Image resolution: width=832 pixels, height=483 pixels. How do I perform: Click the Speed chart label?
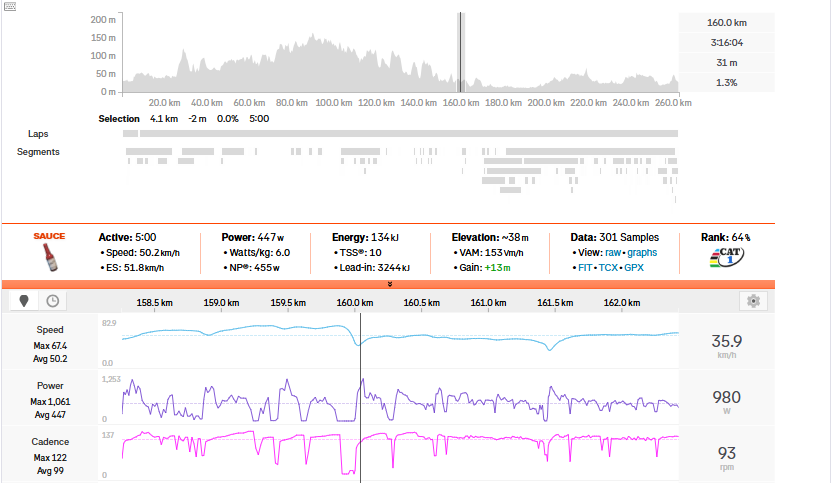[50, 329]
